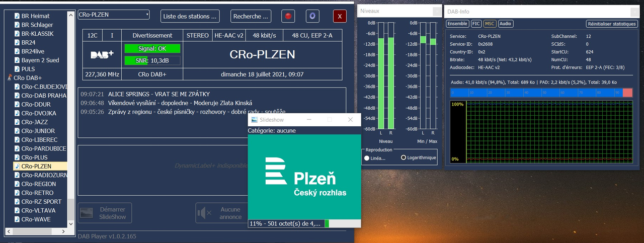Click the Aucune annonce button

[x=222, y=213]
